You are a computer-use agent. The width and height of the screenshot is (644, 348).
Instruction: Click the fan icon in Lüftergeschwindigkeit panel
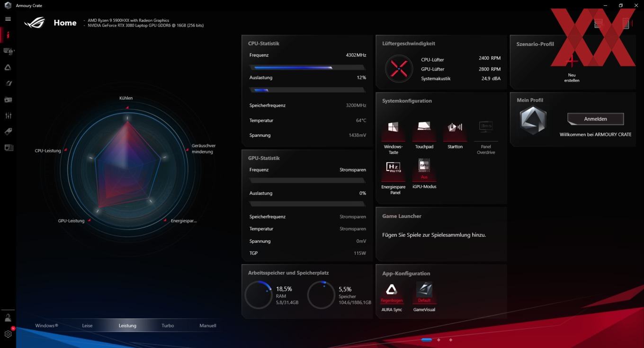pos(399,69)
